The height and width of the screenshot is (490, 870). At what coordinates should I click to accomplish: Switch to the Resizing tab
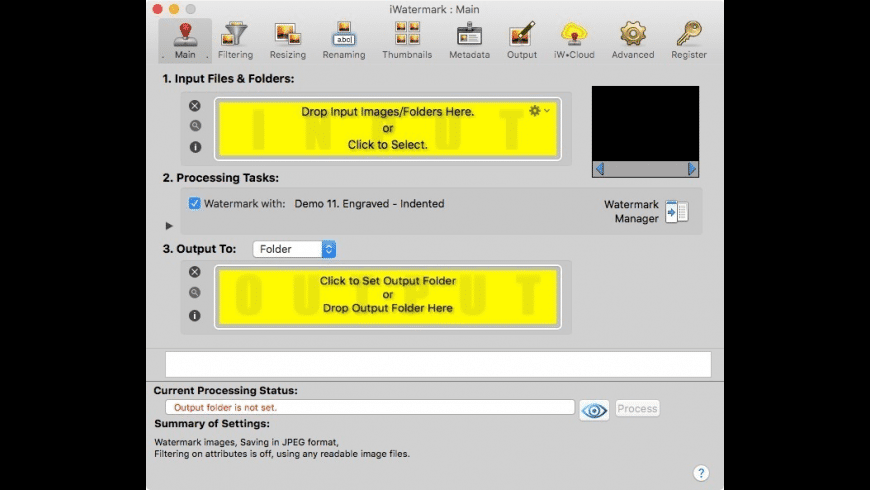pos(287,41)
